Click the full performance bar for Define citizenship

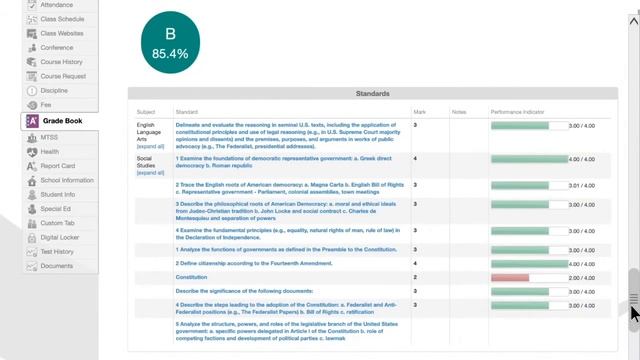[529, 264]
